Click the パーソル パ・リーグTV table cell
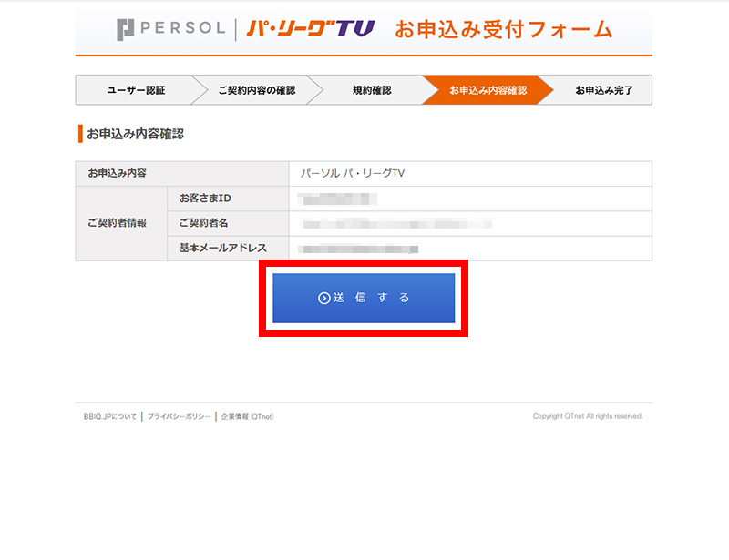 pyautogui.click(x=470, y=173)
